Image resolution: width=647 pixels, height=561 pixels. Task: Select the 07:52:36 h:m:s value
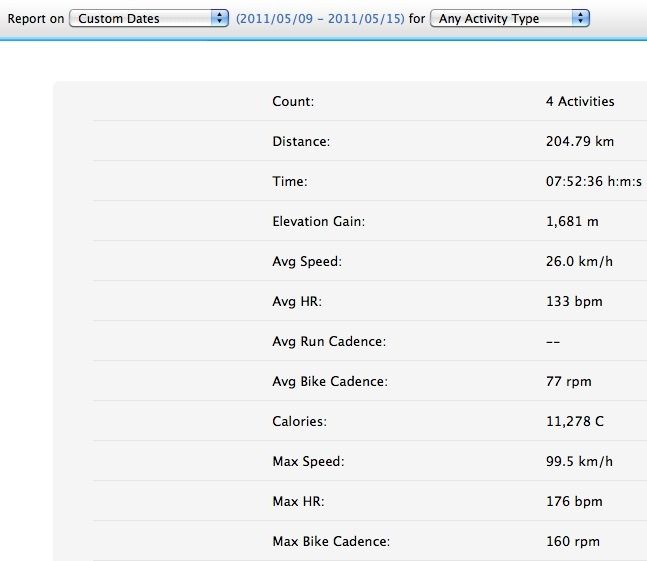pyautogui.click(x=594, y=182)
